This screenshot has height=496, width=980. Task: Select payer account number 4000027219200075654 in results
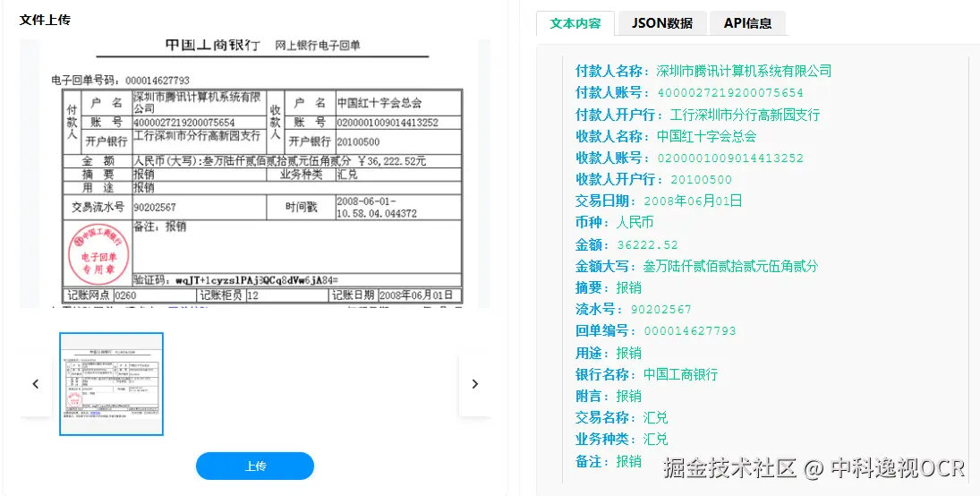tap(730, 93)
